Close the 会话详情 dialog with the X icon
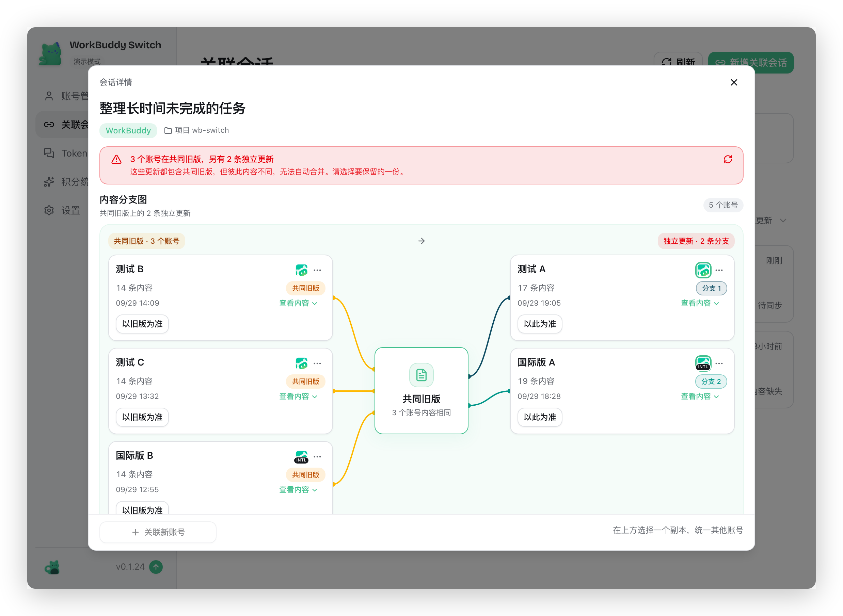The height and width of the screenshot is (616, 843). [734, 82]
